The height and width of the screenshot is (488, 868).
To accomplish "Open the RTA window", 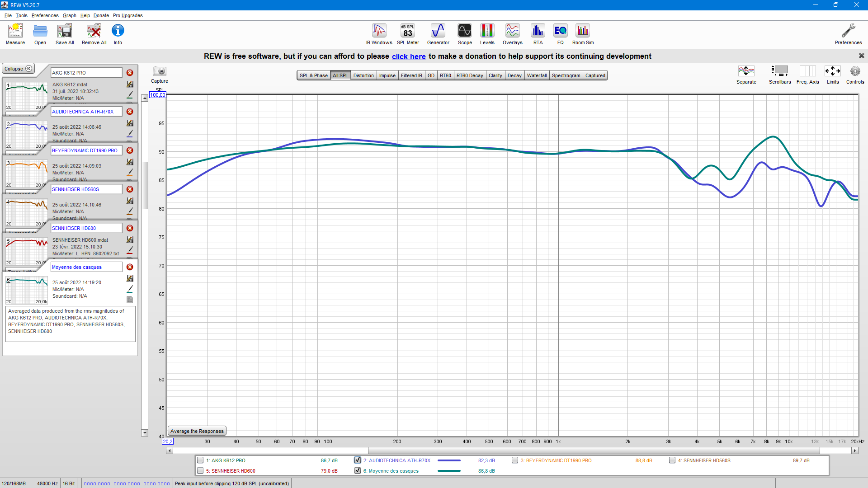I will pyautogui.click(x=538, y=34).
